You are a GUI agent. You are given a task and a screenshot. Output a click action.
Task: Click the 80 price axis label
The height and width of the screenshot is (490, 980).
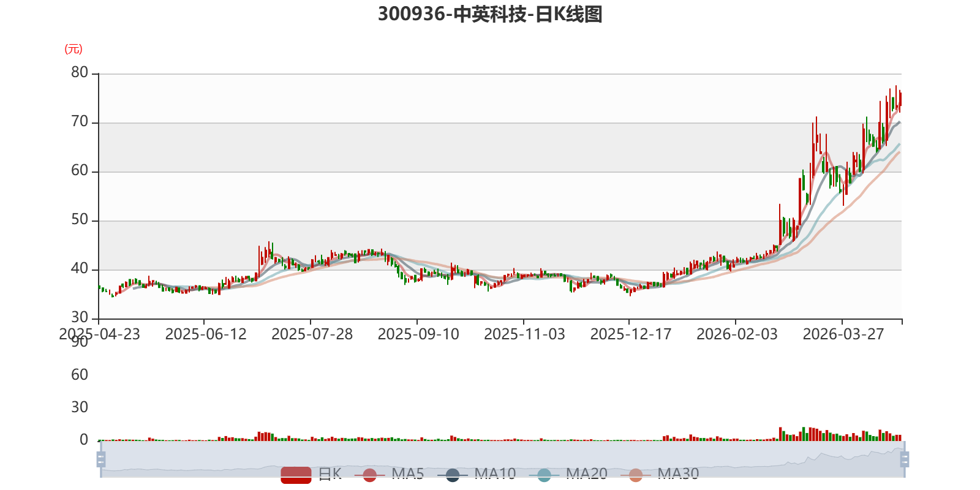point(80,72)
